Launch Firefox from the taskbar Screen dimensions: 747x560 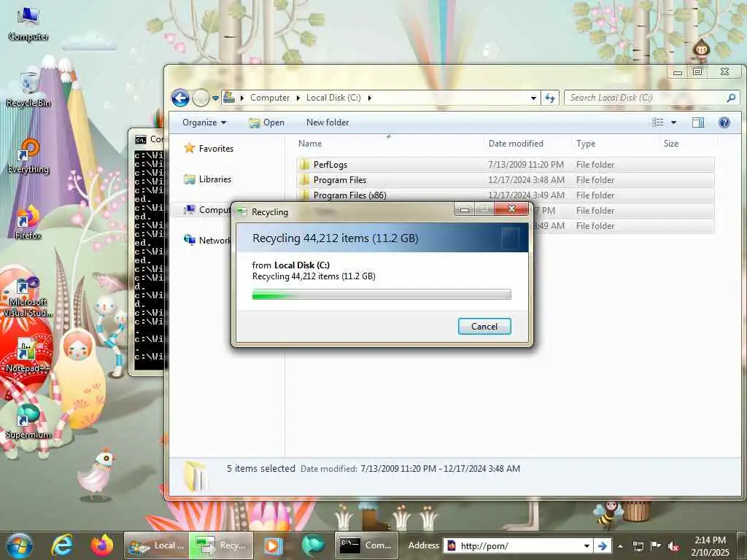pos(102,545)
